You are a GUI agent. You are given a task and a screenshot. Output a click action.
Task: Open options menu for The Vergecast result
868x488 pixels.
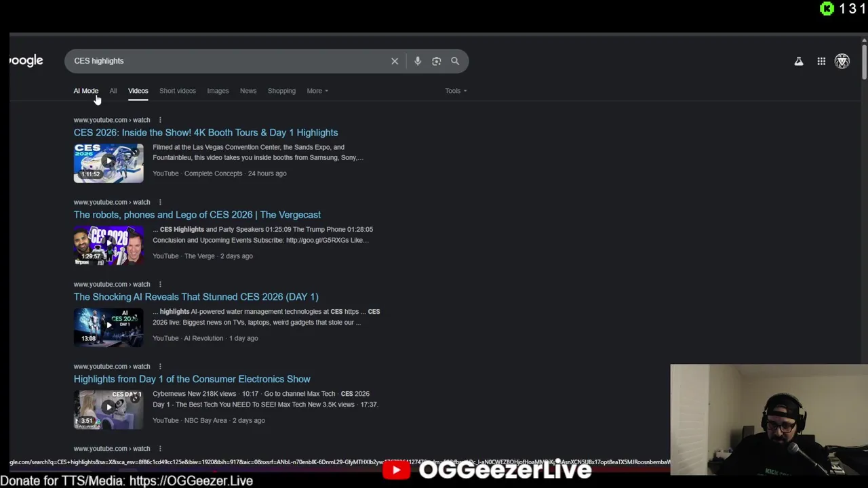pos(160,202)
